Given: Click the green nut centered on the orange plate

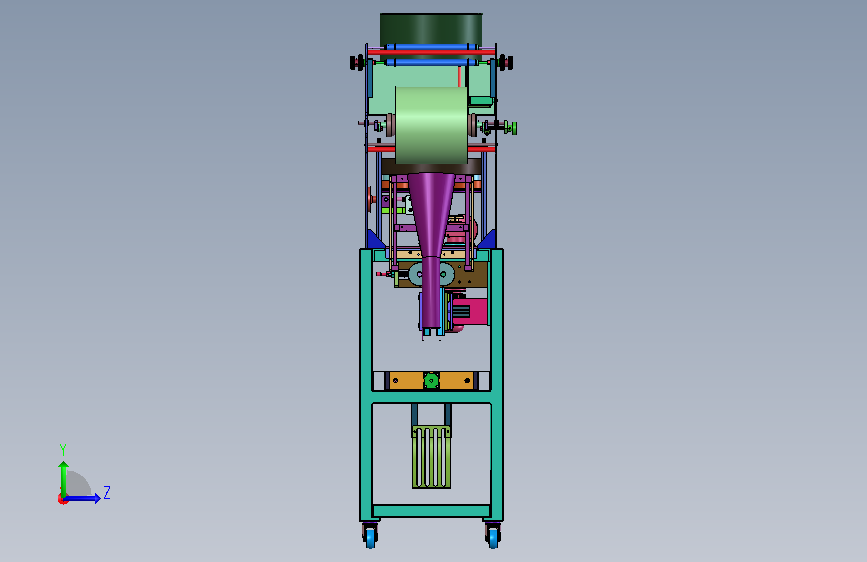Looking at the screenshot, I should coord(431,381).
